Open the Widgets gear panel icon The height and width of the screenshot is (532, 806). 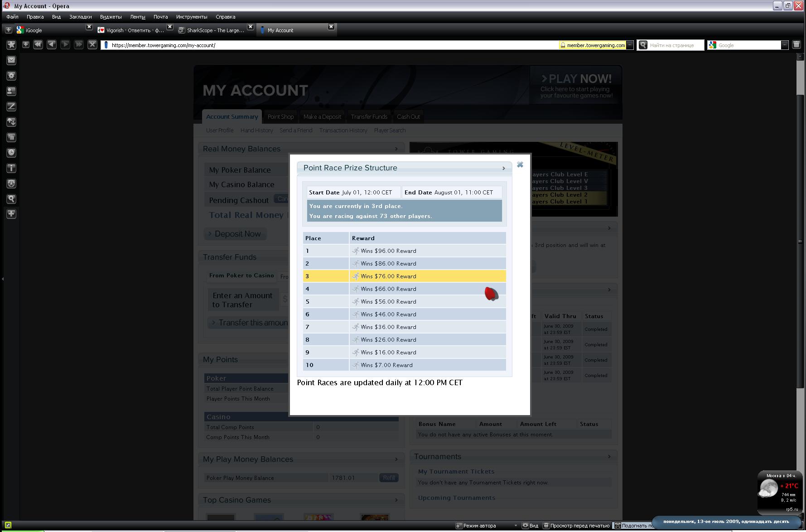pos(11,76)
